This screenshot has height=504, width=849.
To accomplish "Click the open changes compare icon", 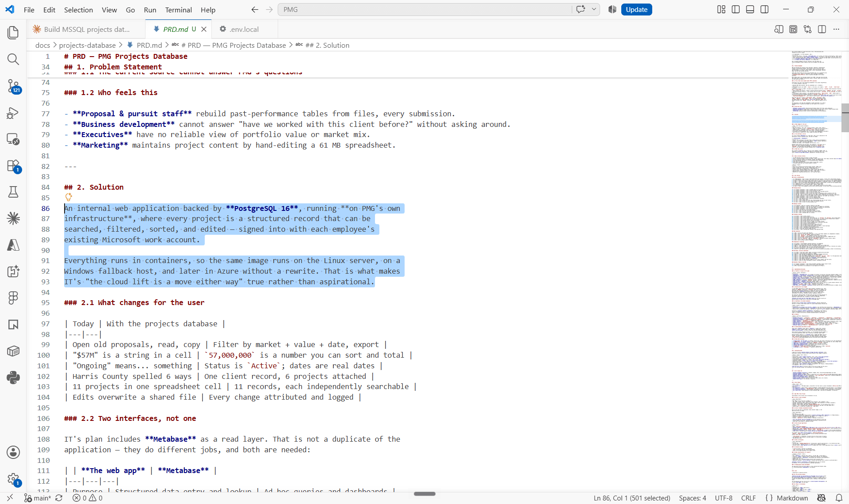I will [x=807, y=29].
